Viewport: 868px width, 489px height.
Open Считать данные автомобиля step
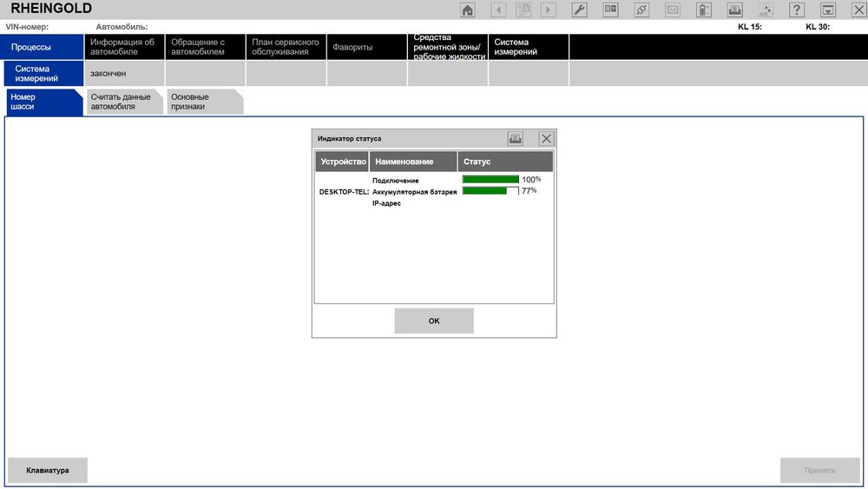(124, 102)
